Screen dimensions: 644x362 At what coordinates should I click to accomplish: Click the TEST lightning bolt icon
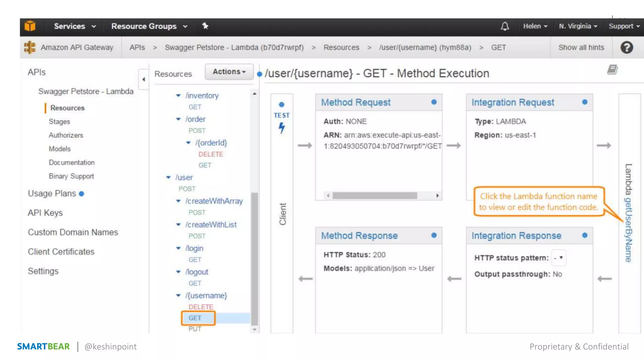[282, 128]
